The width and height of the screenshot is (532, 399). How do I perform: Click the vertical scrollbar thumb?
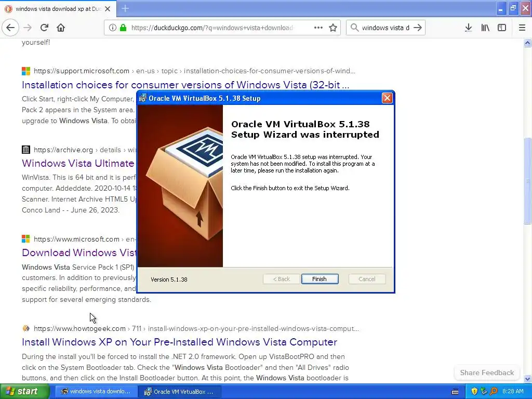527,180
